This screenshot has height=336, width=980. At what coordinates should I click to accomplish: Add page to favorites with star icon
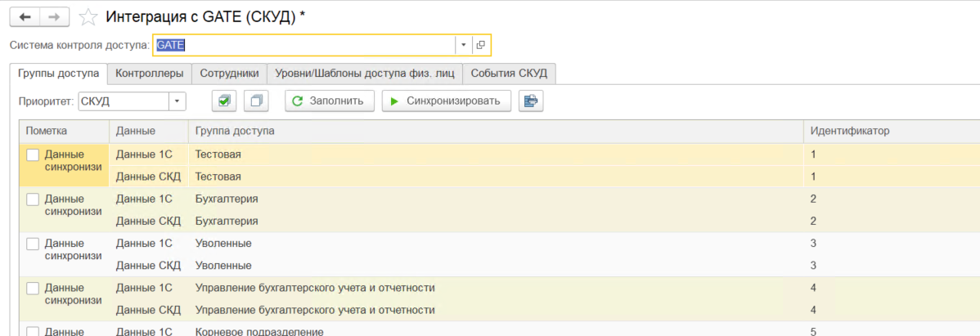88,16
